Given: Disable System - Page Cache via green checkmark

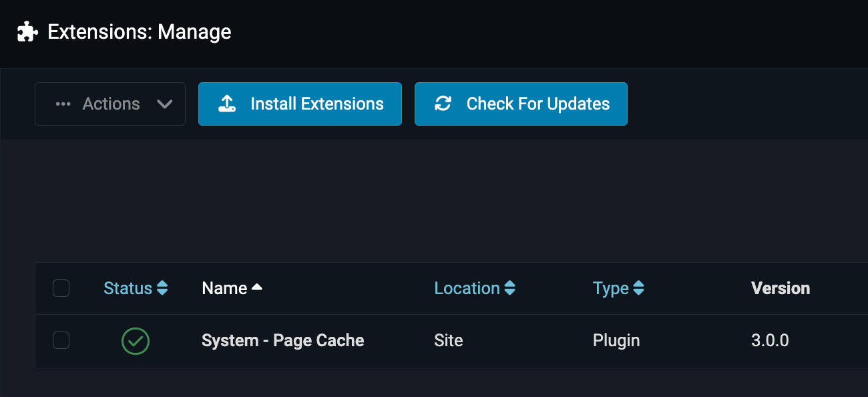Looking at the screenshot, I should (136, 341).
